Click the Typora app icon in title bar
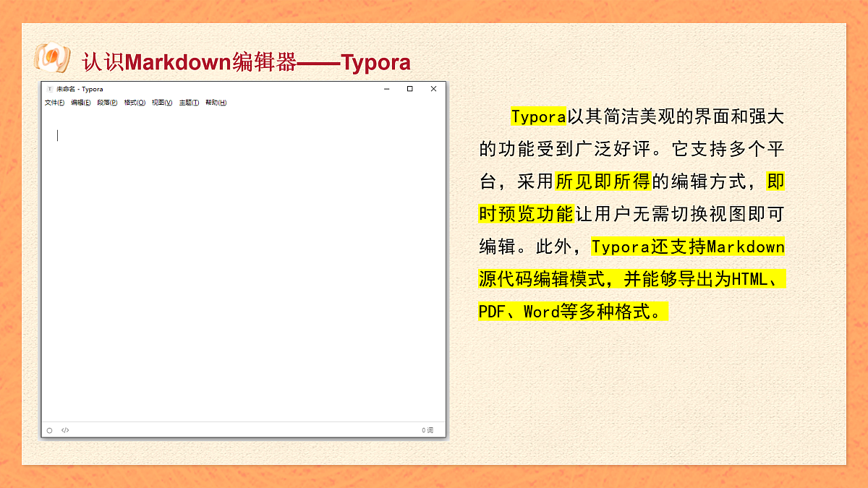868x488 pixels. [49, 89]
